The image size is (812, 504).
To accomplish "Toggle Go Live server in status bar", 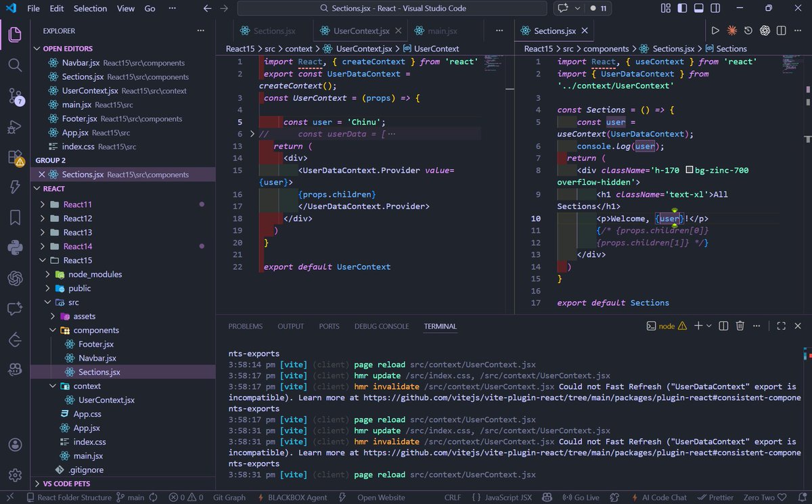I will pyautogui.click(x=581, y=497).
